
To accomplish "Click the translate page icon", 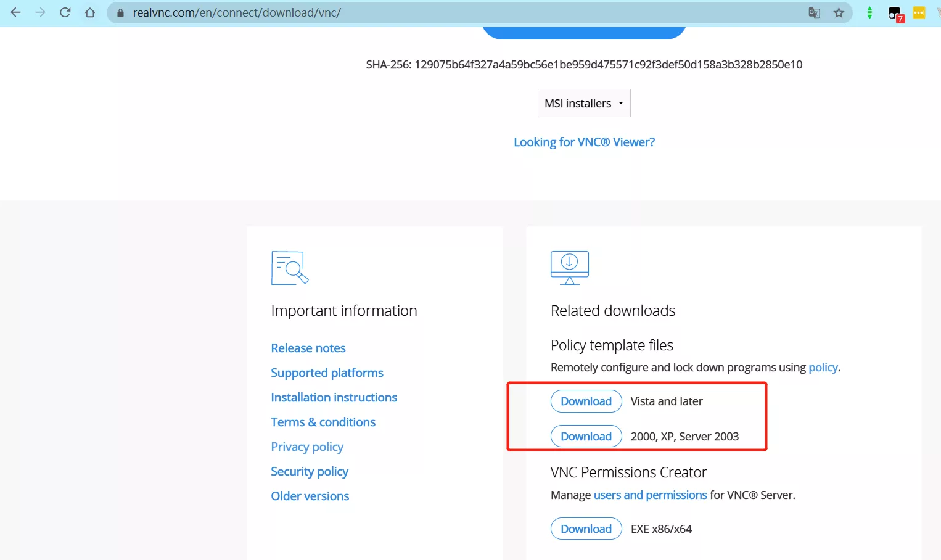I will 814,12.
